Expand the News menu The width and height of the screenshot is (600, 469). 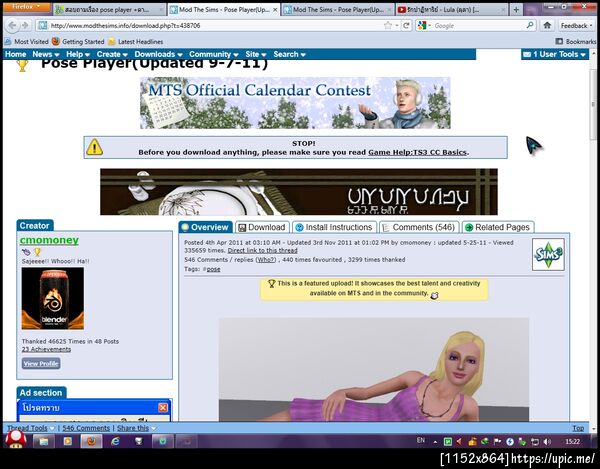pos(46,54)
